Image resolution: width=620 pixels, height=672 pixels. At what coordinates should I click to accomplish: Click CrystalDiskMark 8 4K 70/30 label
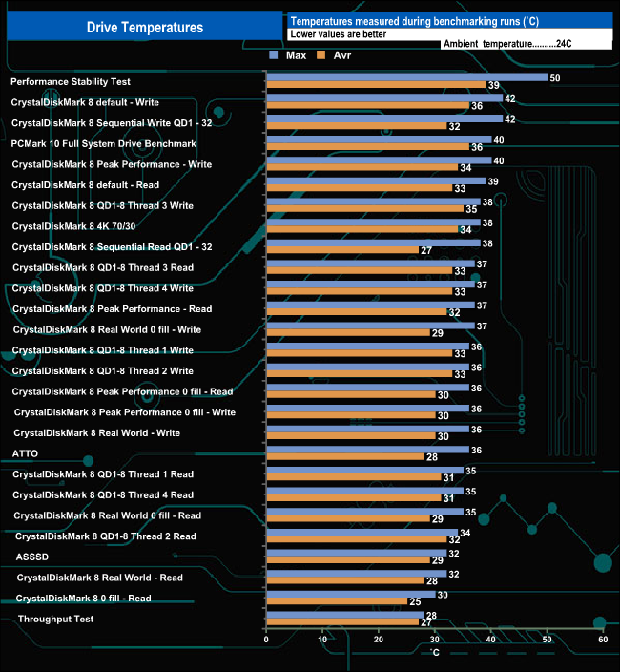pyautogui.click(x=73, y=226)
